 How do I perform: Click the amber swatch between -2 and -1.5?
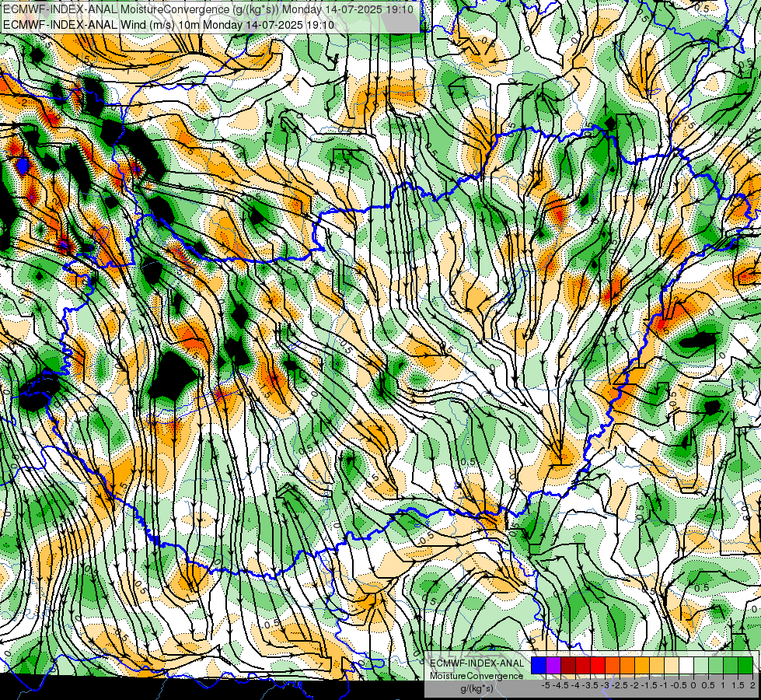[x=642, y=666]
